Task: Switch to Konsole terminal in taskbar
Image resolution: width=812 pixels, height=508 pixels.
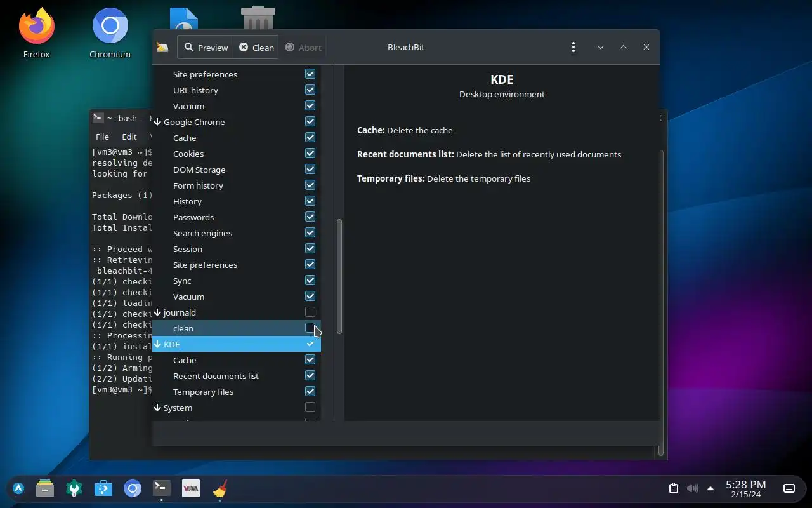Action: (162, 488)
